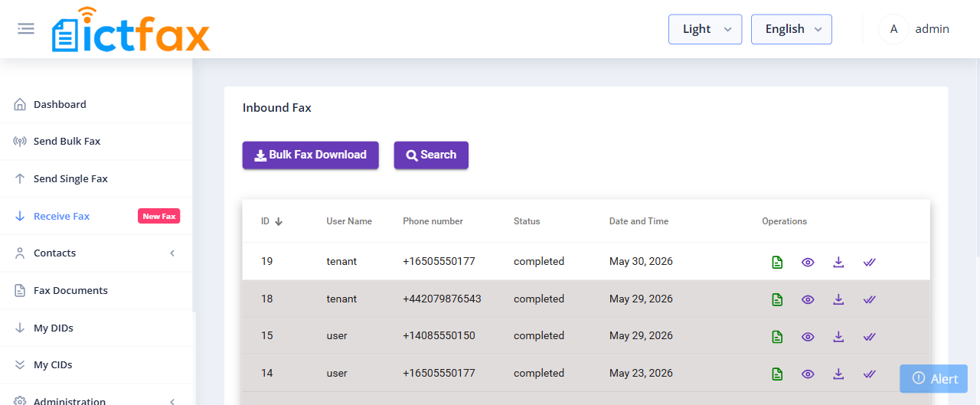
Task: View fax 19 with eye icon
Action: point(808,263)
